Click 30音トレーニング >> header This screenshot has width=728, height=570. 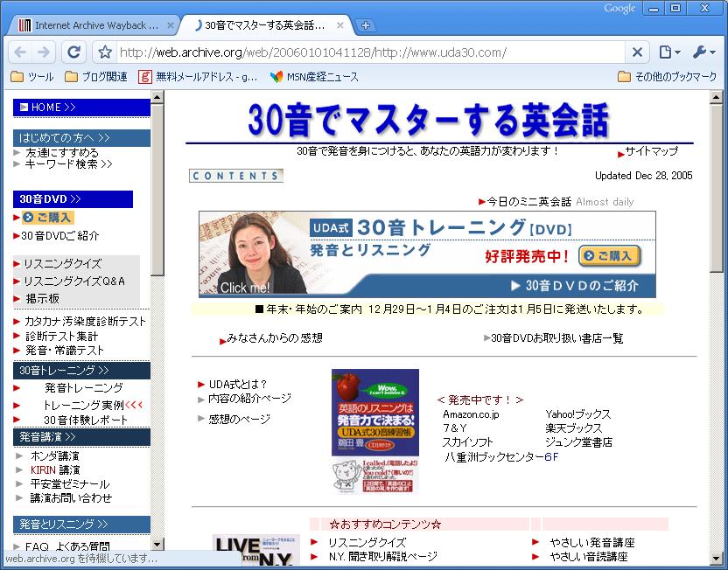tap(81, 371)
